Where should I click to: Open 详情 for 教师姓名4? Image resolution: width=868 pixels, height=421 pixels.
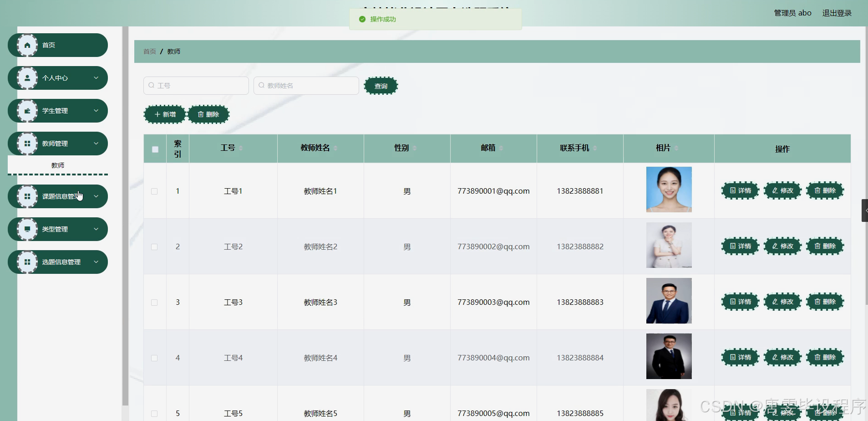(x=741, y=357)
